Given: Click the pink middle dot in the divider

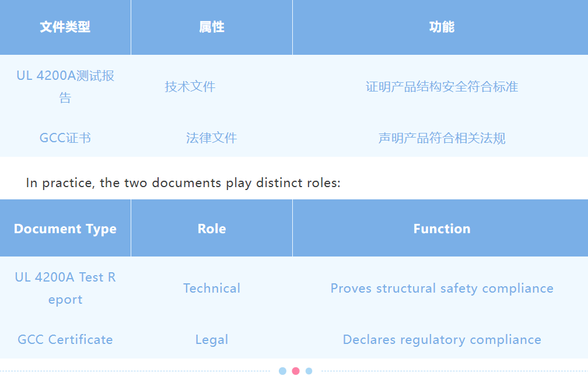Looking at the screenshot, I should point(296,371).
